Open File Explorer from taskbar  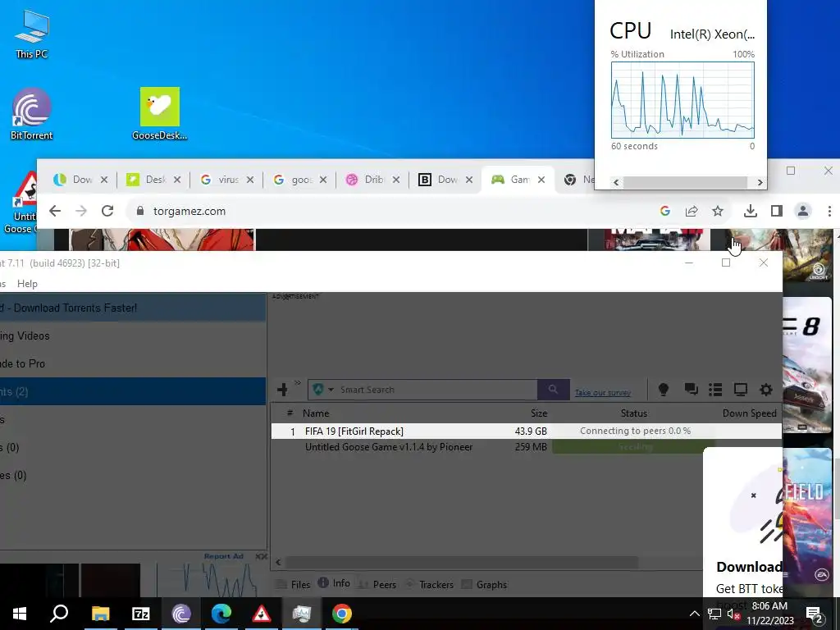(100, 614)
